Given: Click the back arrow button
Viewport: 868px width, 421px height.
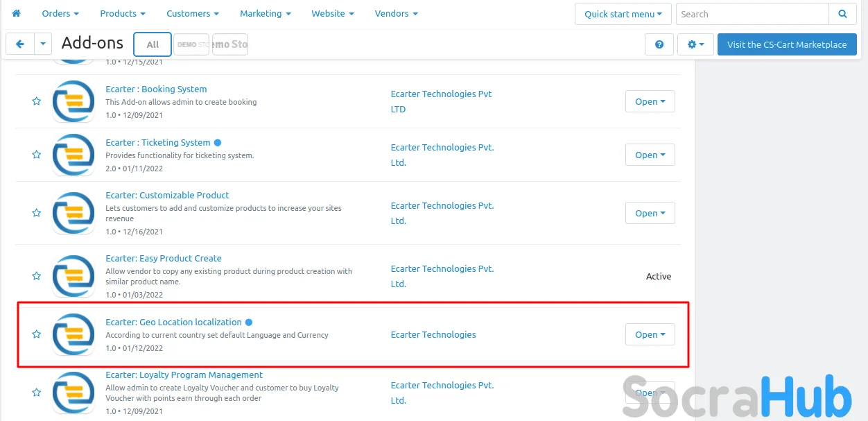Looking at the screenshot, I should 20,44.
